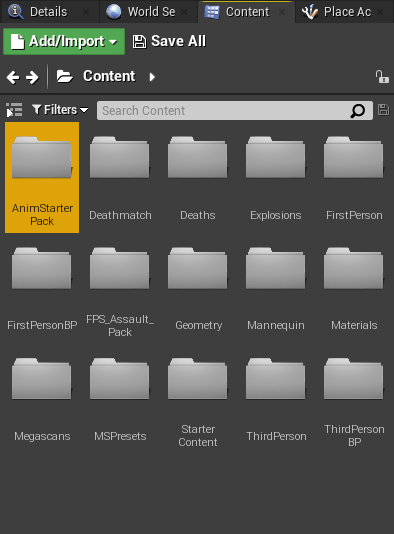Image resolution: width=394 pixels, height=534 pixels.
Task: Open the MSPresets folder
Action: [120, 400]
